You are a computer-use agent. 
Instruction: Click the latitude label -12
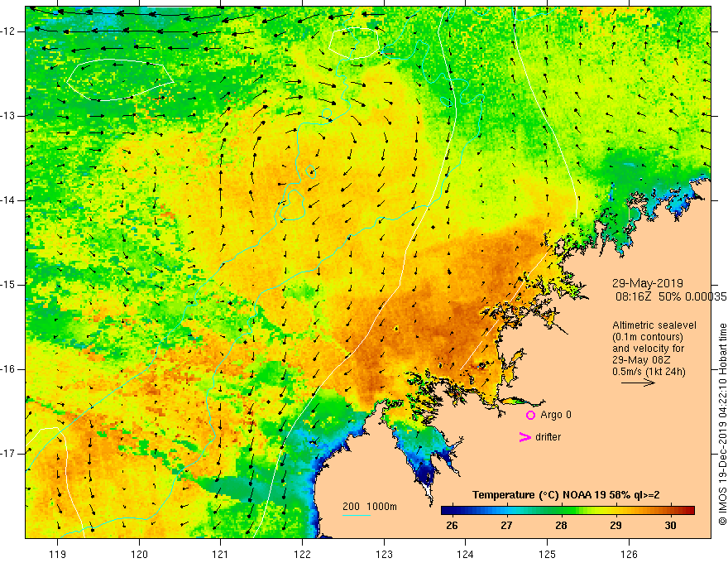click(x=8, y=31)
